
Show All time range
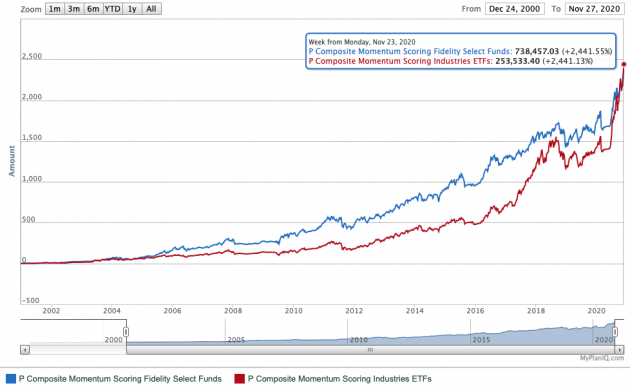coord(151,9)
